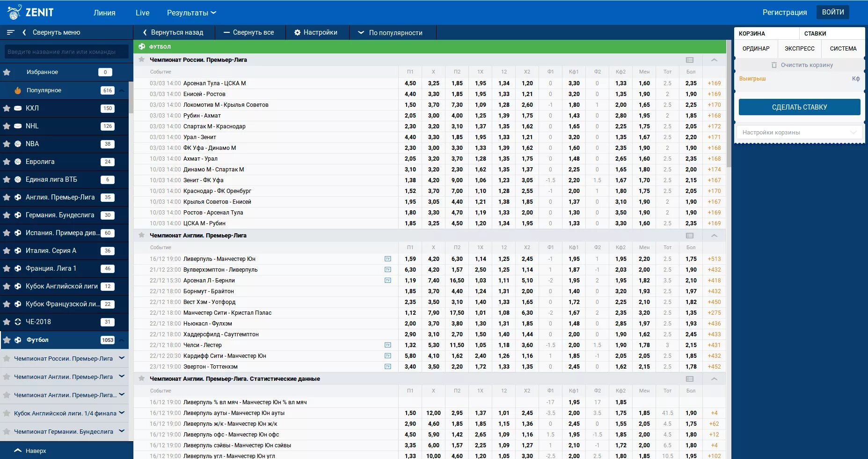The height and width of the screenshot is (459, 868).
Task: Open the Линия menu
Action: tap(104, 13)
